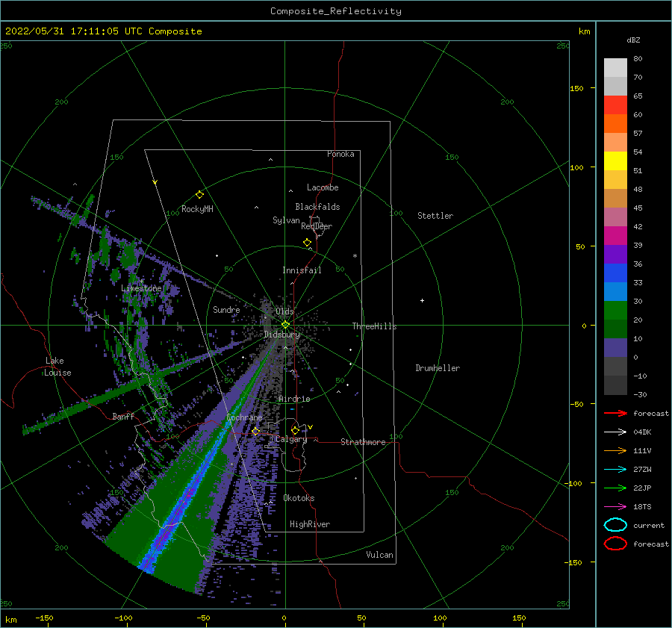Click the Cochrane label
Screen dimensions: 672x628
pyautogui.click(x=244, y=417)
